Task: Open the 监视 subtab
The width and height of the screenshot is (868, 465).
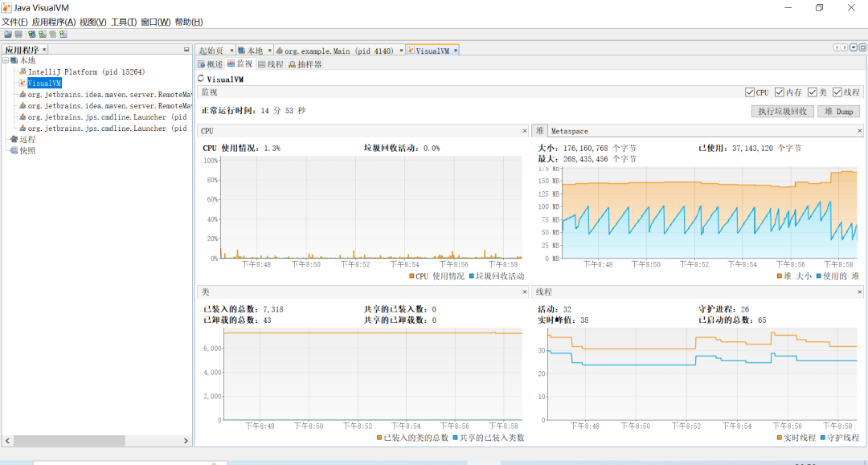Action: pyautogui.click(x=240, y=64)
